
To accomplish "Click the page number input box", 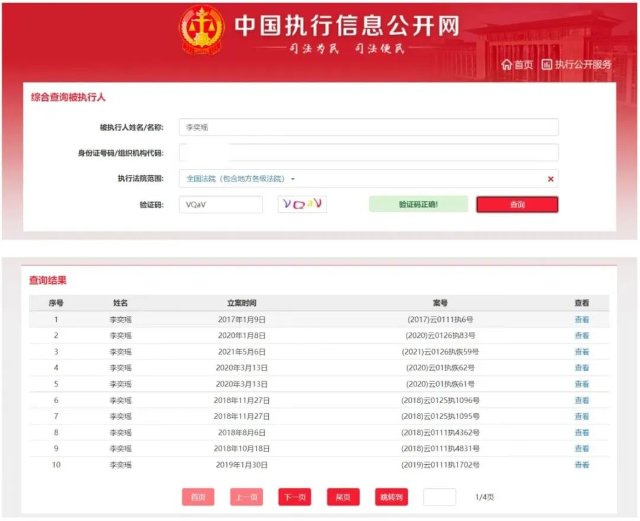I will (x=439, y=497).
